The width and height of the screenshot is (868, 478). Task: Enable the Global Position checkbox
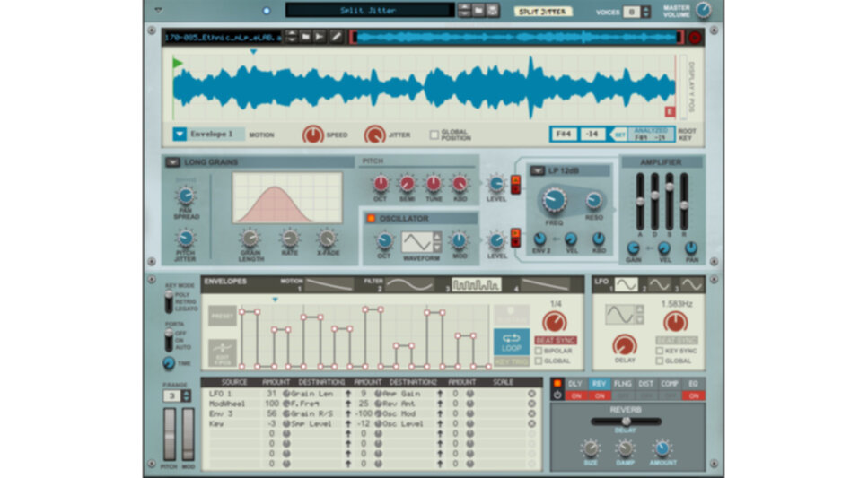435,135
